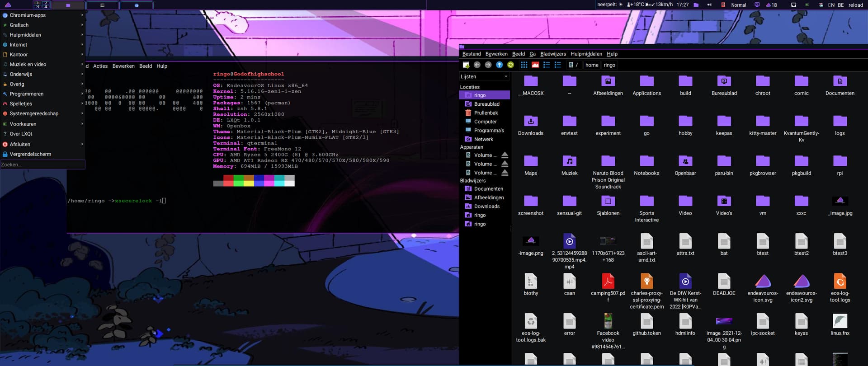868x366 pixels.
Task: Expand the Voorkeuren submenu
Action: pos(42,124)
